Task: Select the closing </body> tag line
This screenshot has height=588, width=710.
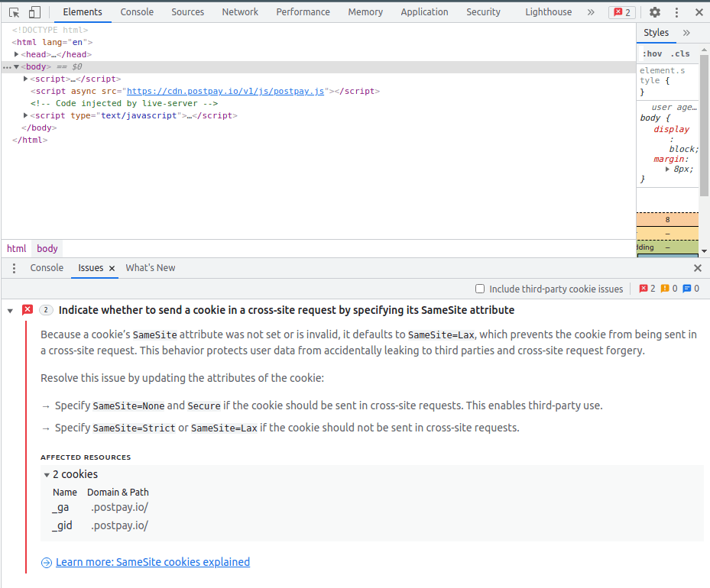Action: click(x=39, y=128)
